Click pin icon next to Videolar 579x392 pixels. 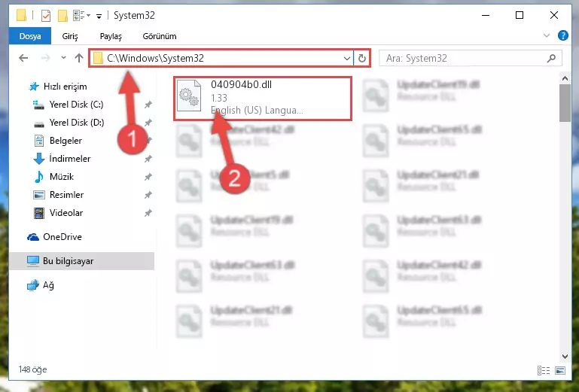148,213
